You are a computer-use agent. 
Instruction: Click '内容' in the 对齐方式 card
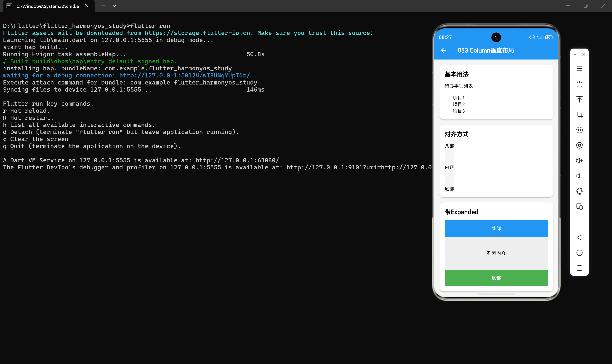(449, 167)
